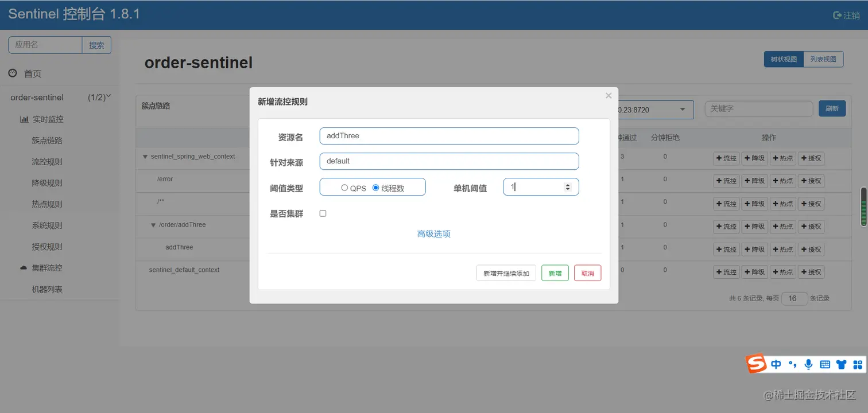
Task: Click +授权 for addThree row
Action: pos(811,250)
